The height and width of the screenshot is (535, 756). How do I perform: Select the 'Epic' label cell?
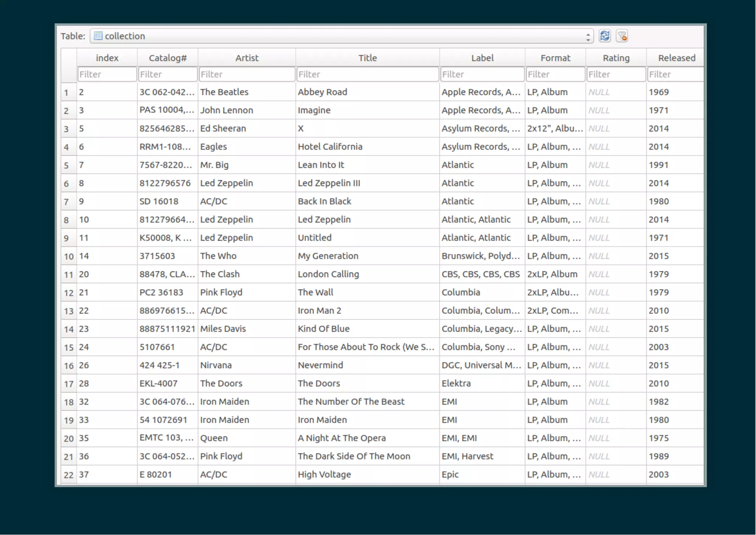(x=482, y=474)
